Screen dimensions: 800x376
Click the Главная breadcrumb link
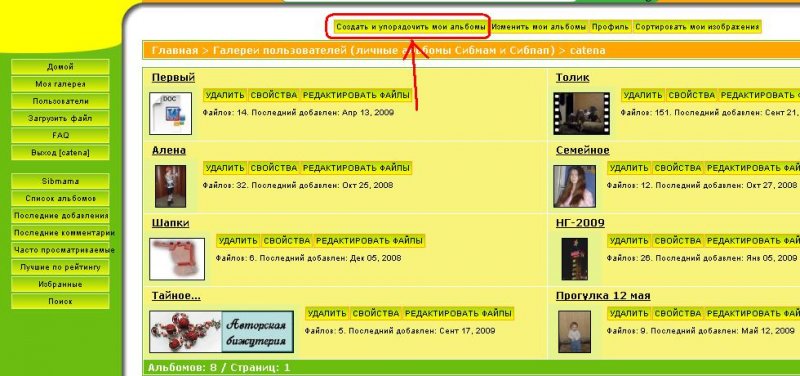pyautogui.click(x=174, y=51)
